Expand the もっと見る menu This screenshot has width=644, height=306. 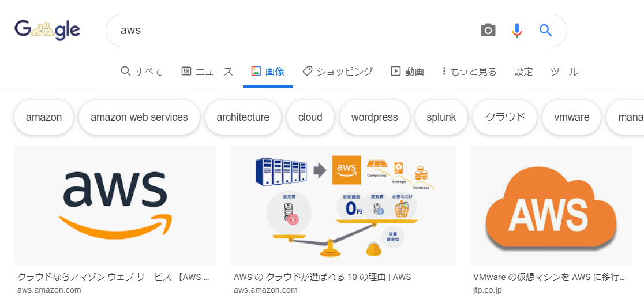point(469,72)
